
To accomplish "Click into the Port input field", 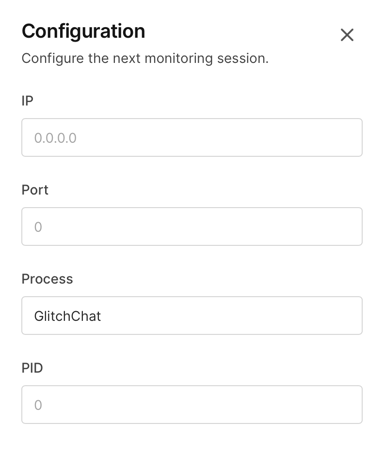I will 192,226.
